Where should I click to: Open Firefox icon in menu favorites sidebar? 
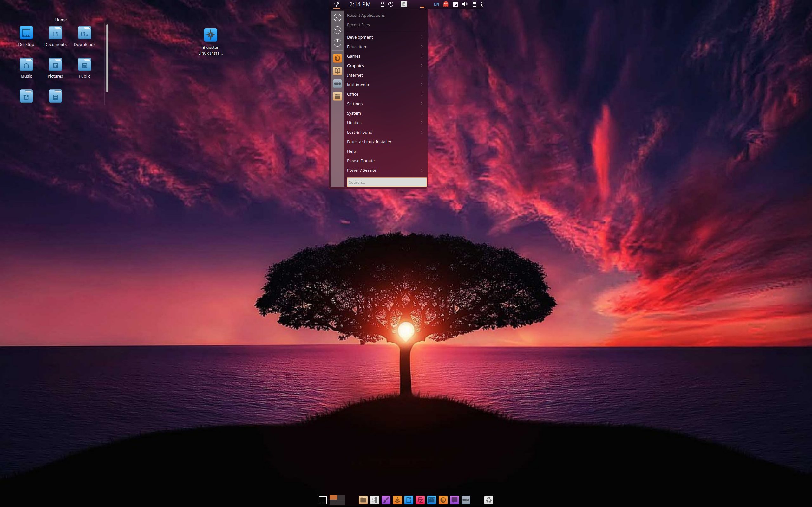(337, 58)
